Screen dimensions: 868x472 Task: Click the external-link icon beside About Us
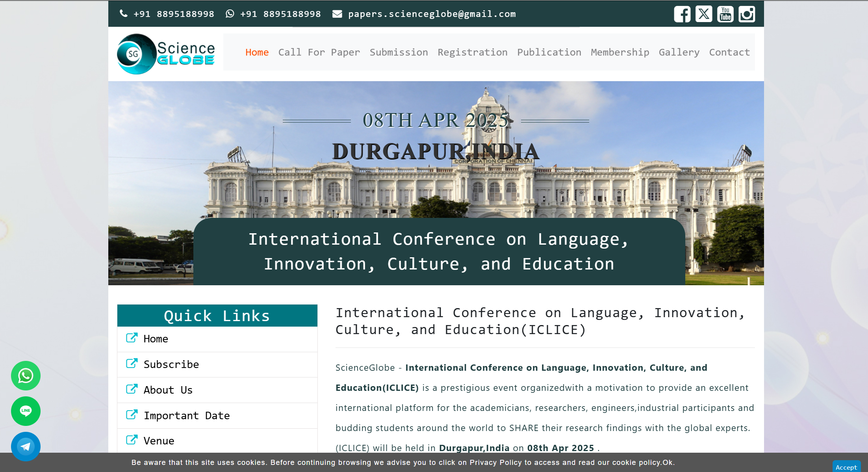(x=132, y=389)
